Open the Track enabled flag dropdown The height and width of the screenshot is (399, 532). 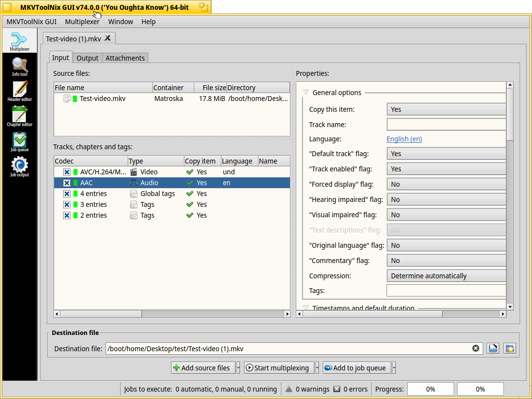click(x=446, y=169)
